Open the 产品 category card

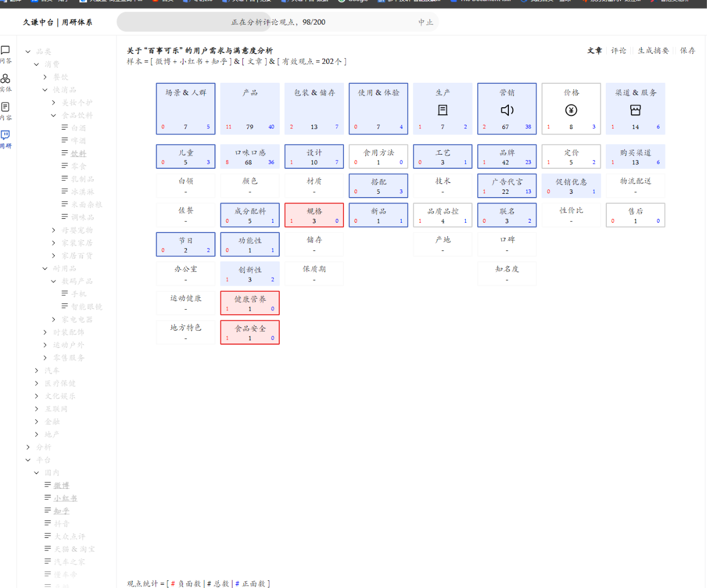pyautogui.click(x=250, y=108)
